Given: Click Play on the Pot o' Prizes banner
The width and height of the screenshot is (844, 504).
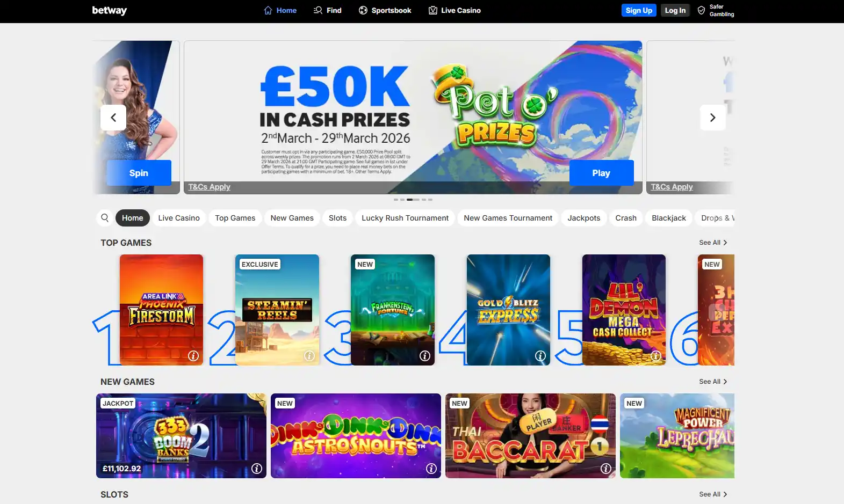Looking at the screenshot, I should [602, 173].
